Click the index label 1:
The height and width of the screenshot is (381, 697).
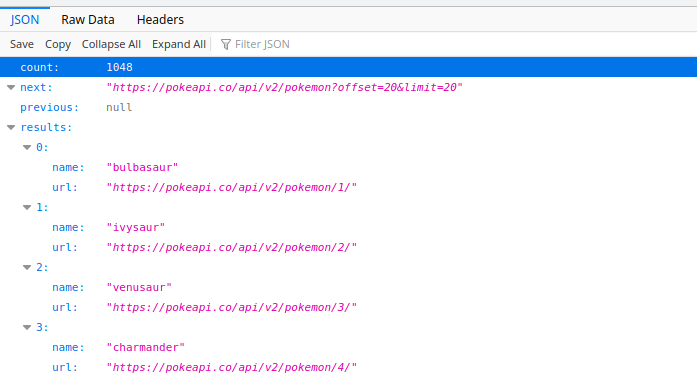(x=42, y=207)
